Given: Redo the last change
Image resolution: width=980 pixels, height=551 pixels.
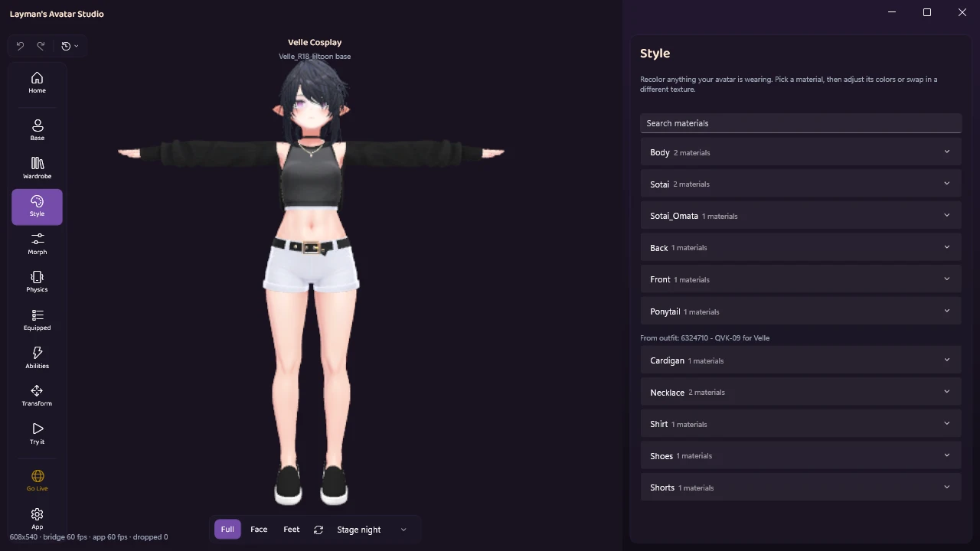Looking at the screenshot, I should 41,46.
